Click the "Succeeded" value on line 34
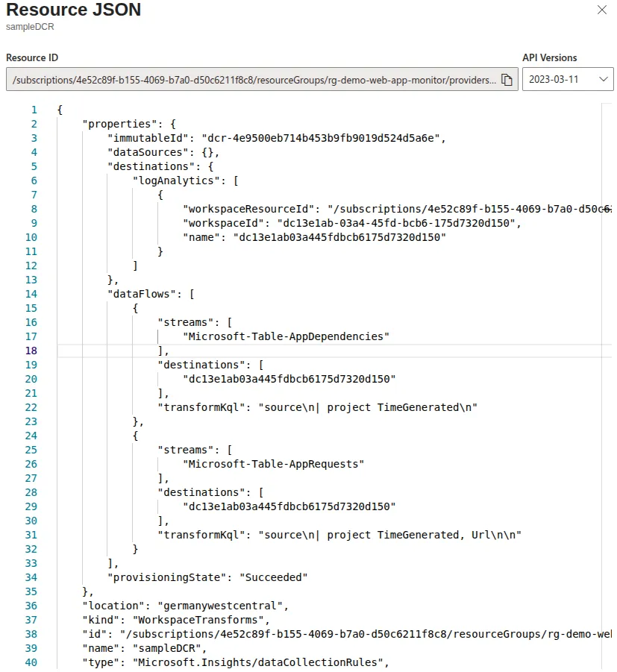 (274, 577)
